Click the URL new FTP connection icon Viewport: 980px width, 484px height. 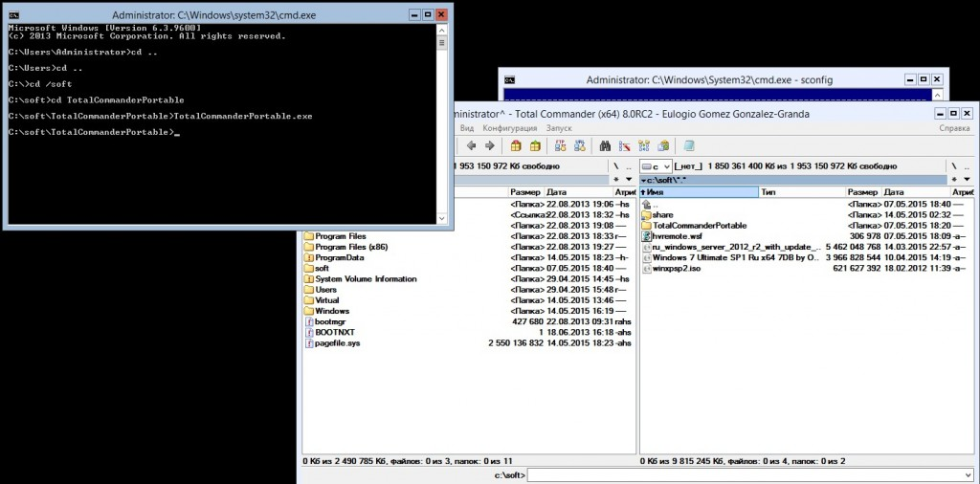[579, 146]
